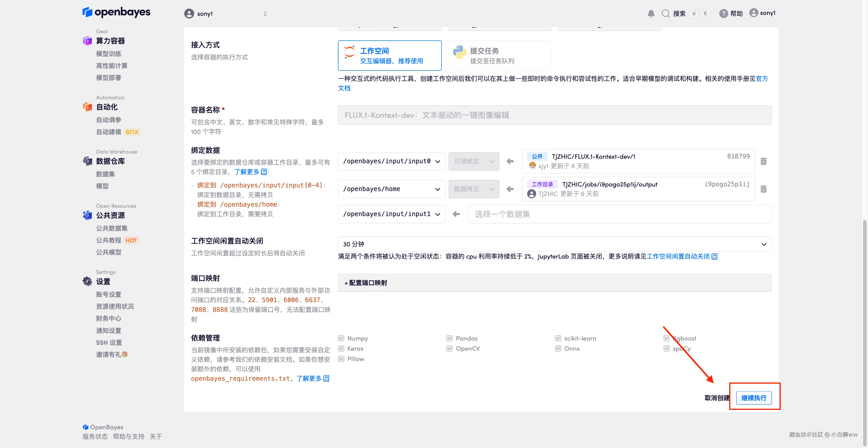Click the openbayes logo
Screen dimensions: 868x448
pyautogui.click(x=116, y=12)
